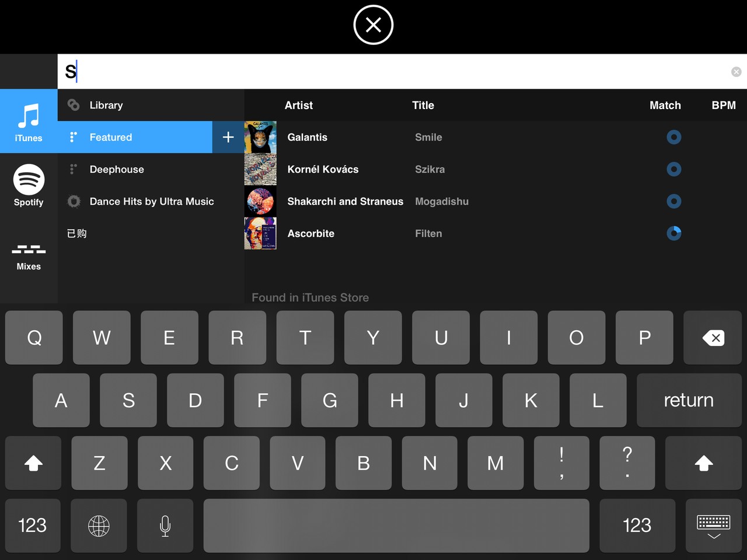Click match indicator for Shakarchi and Straneus

674,201
